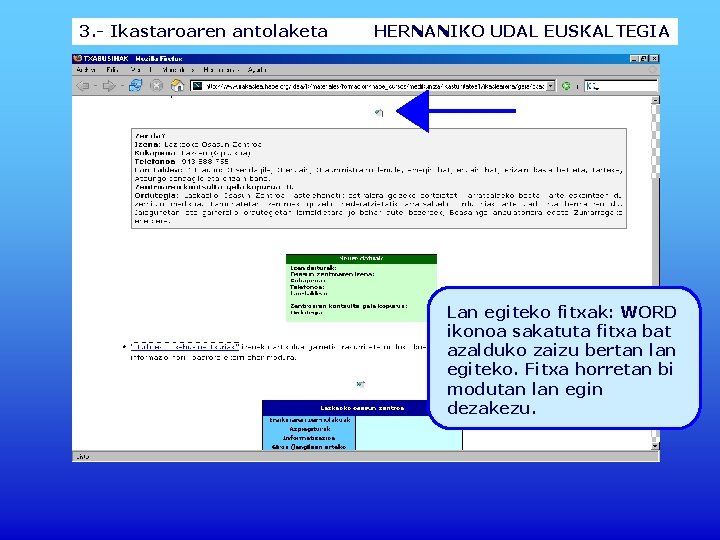Reload the current page
The width and height of the screenshot is (720, 540).
(135, 85)
